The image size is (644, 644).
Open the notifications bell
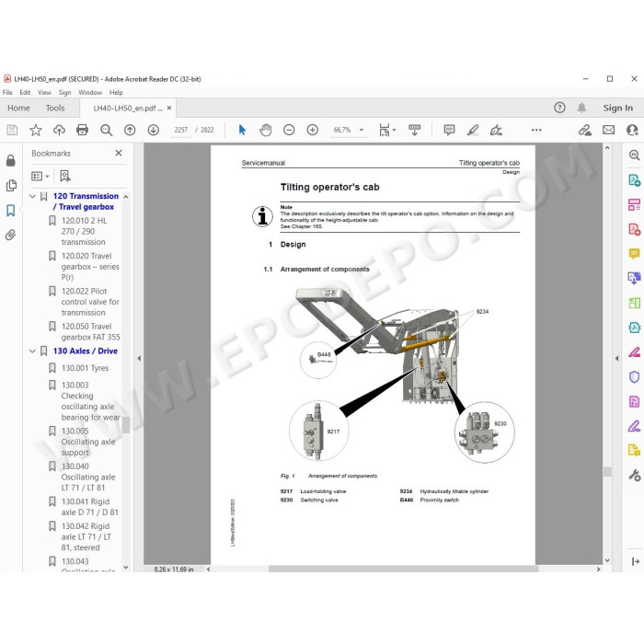581,108
